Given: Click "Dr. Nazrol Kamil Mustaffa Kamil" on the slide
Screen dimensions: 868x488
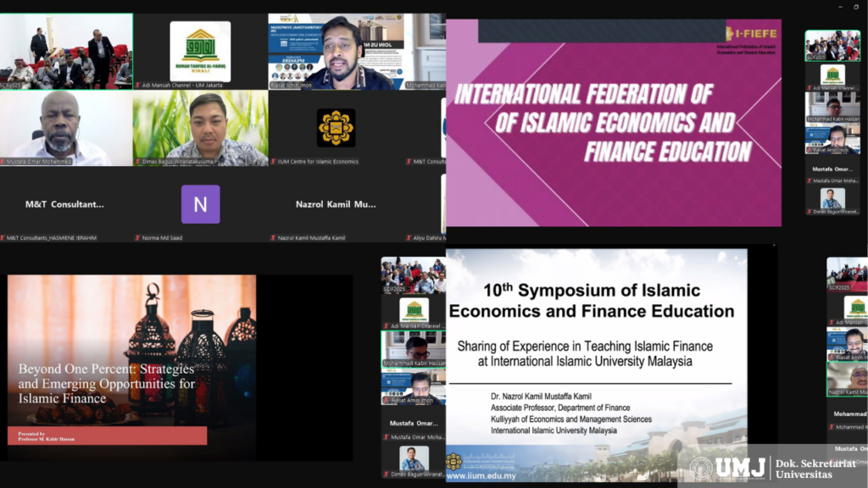Looking at the screenshot, I should point(541,396).
